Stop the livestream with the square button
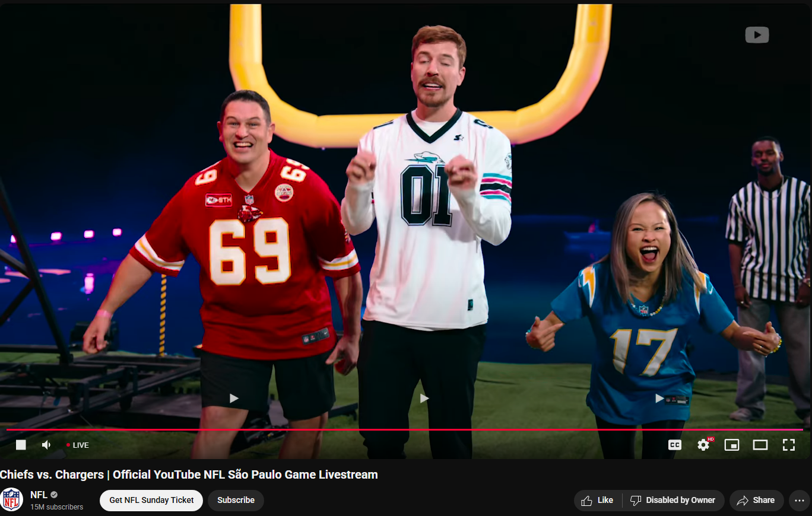The image size is (812, 516). (x=21, y=445)
